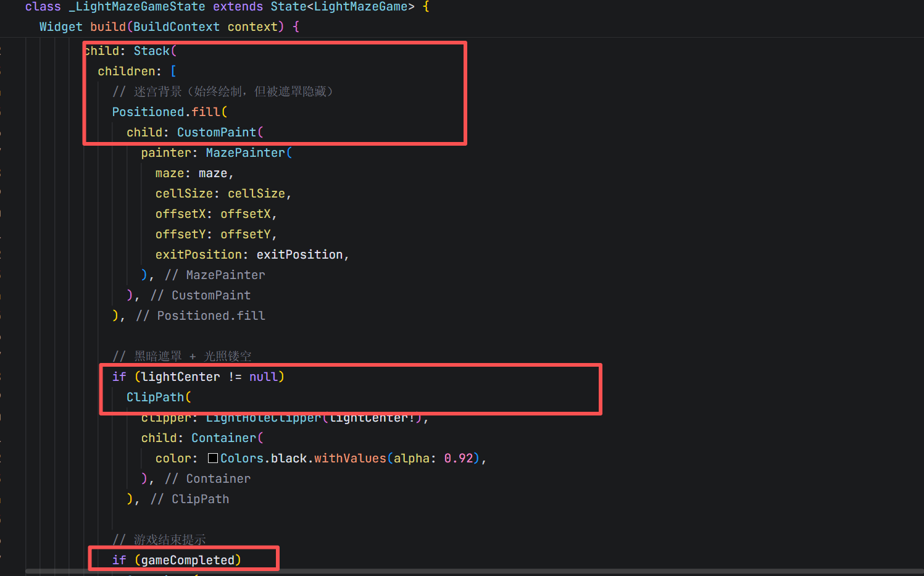This screenshot has height=576, width=924.
Task: Click the closing hint '// MazePainter'
Action: pyautogui.click(x=215, y=275)
